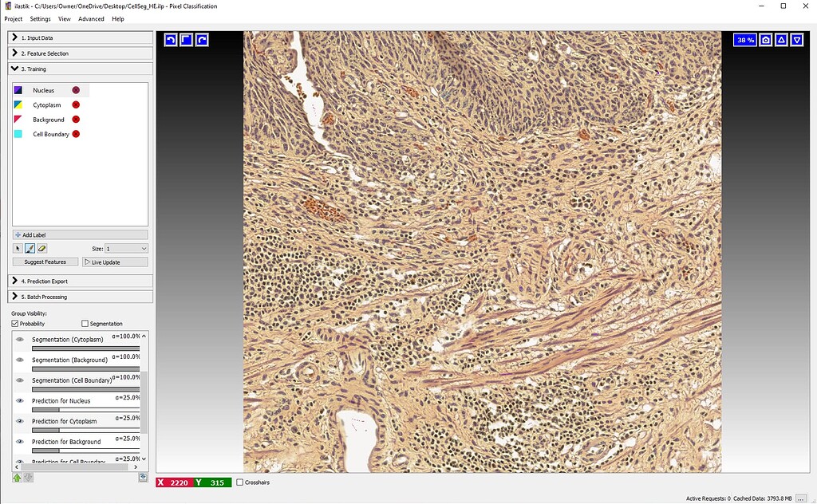Open the Advanced menu
This screenshot has width=817, height=504.
[x=90, y=18]
